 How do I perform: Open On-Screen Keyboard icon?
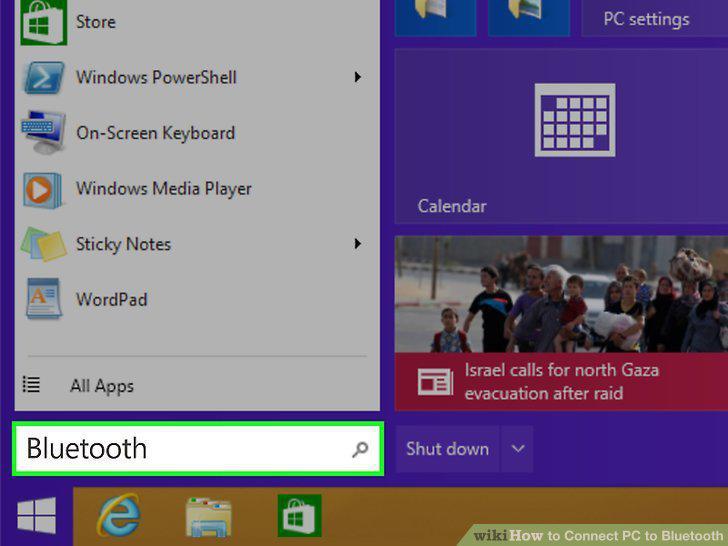pos(43,133)
